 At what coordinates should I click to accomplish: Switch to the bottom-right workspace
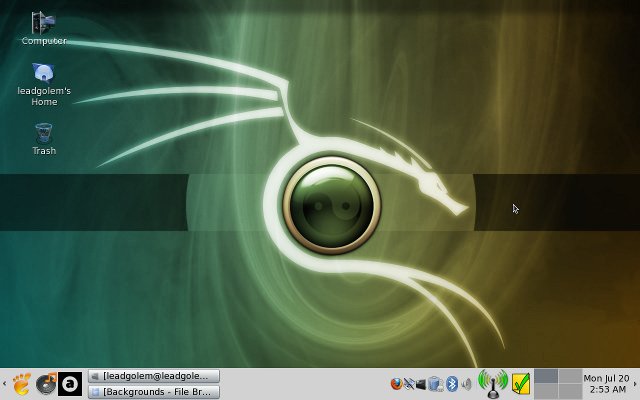pyautogui.click(x=570, y=391)
